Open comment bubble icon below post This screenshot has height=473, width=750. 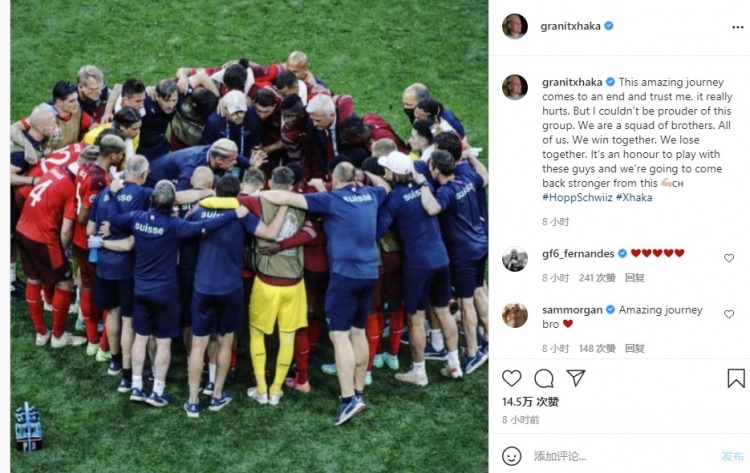[x=544, y=378]
